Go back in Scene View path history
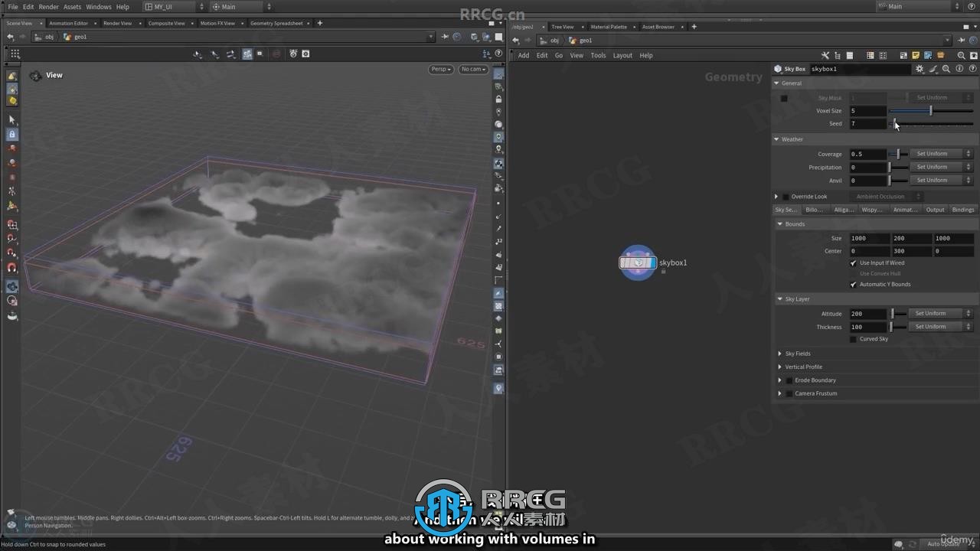Screen dimensions: 980x551 [11, 37]
